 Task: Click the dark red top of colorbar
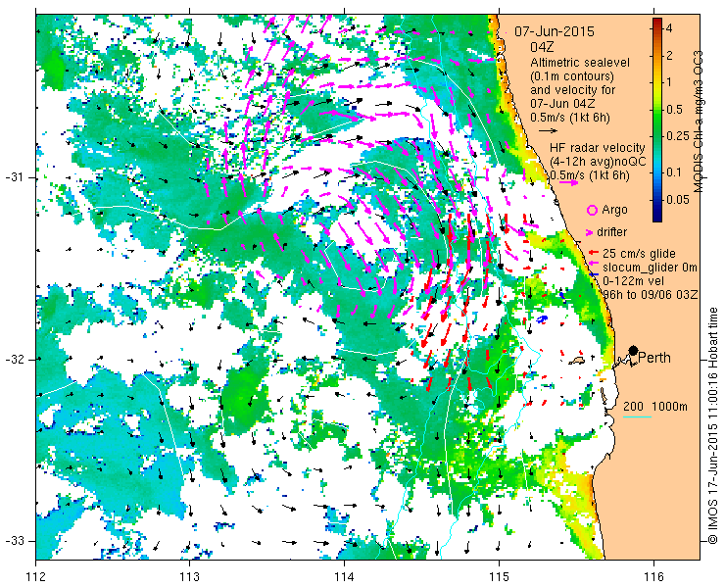point(657,22)
